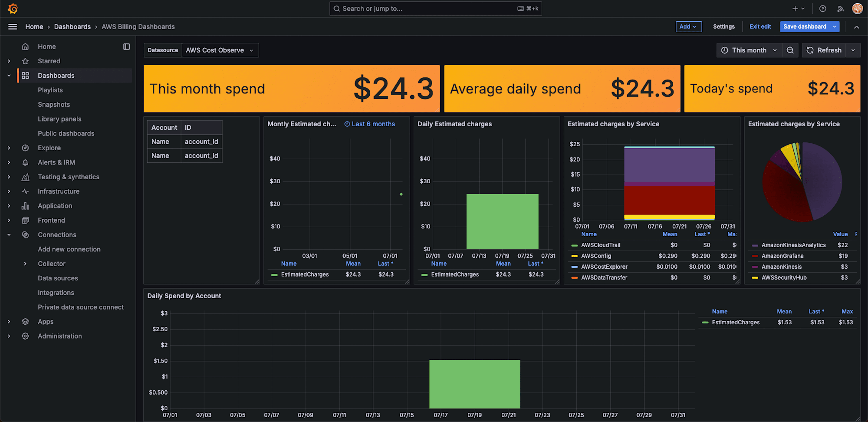Click the refresh circular-arrows icon

tap(810, 50)
